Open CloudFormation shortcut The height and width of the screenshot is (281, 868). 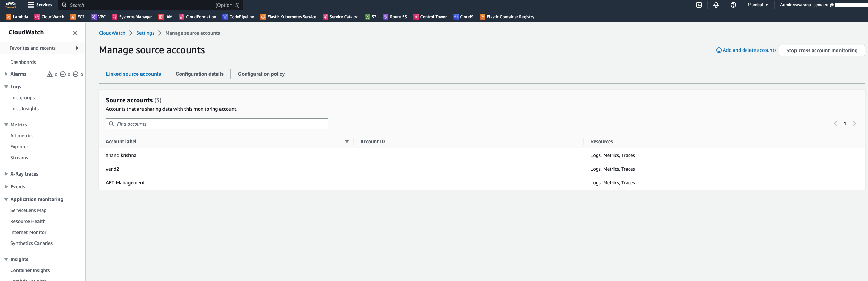198,17
